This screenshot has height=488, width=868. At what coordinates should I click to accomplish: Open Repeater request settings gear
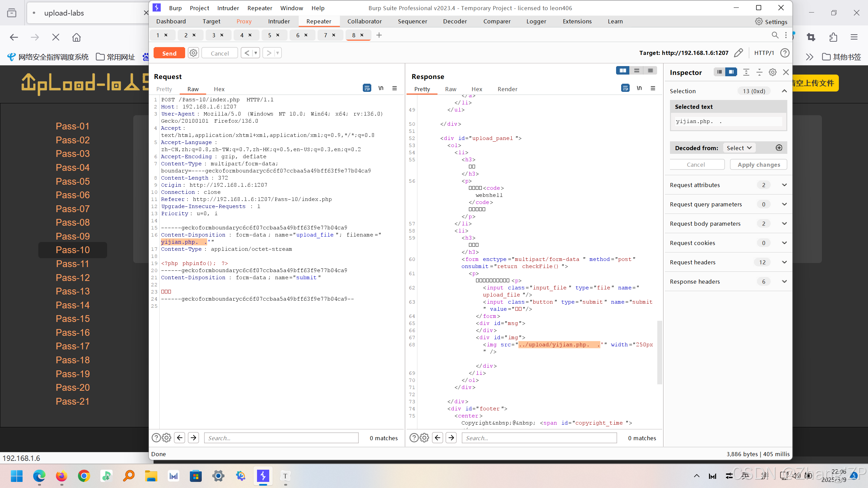click(193, 53)
